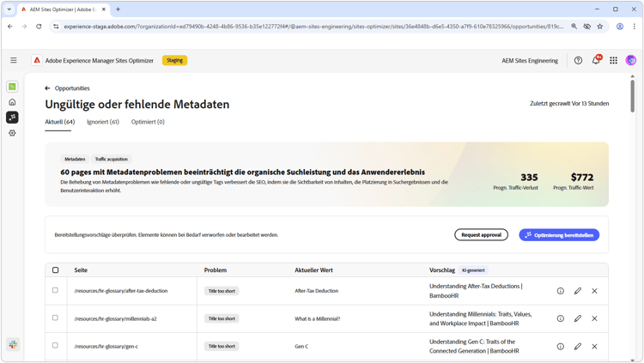Image resolution: width=644 pixels, height=363 pixels.
Task: Edit suggestion for millennials-a2 row
Action: (578, 318)
